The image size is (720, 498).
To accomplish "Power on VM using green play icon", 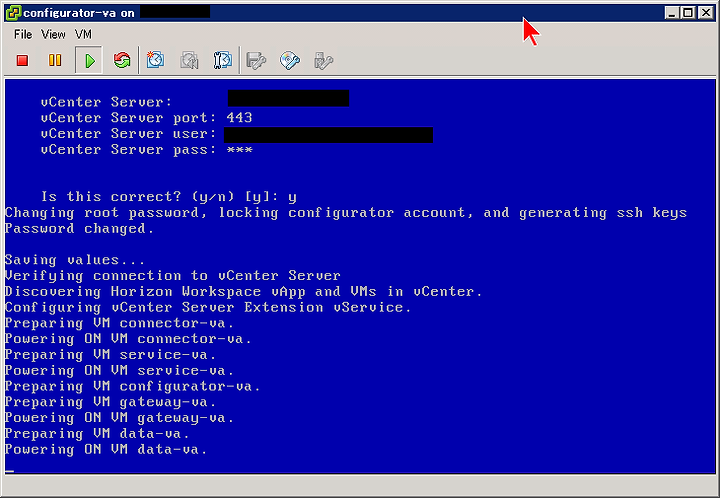I will coord(90,60).
